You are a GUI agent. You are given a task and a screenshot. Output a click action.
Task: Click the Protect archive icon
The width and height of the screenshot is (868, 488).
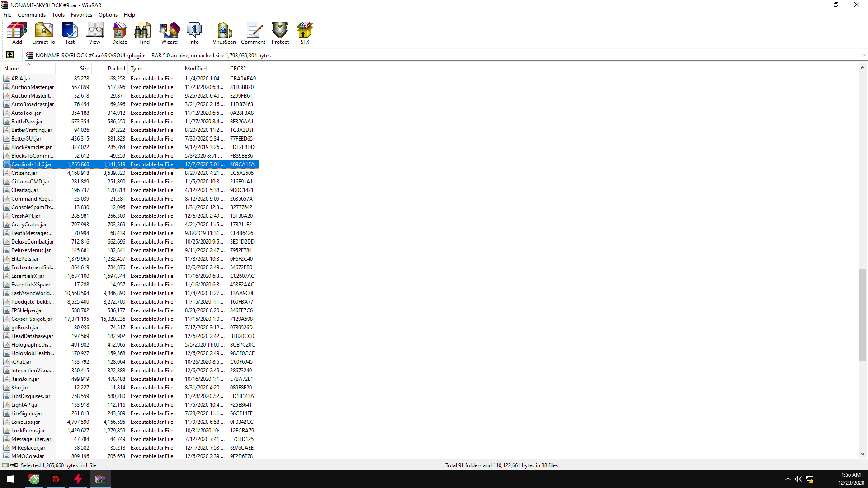(280, 33)
